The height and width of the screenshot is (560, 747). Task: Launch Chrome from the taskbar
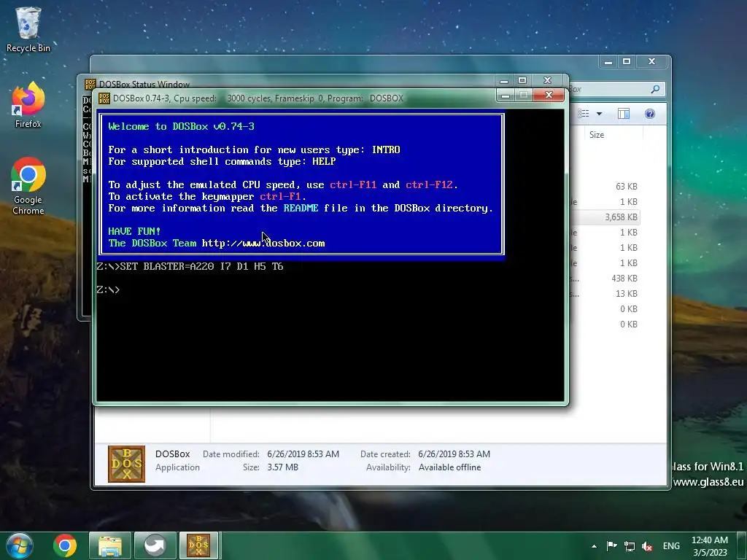[65, 545]
